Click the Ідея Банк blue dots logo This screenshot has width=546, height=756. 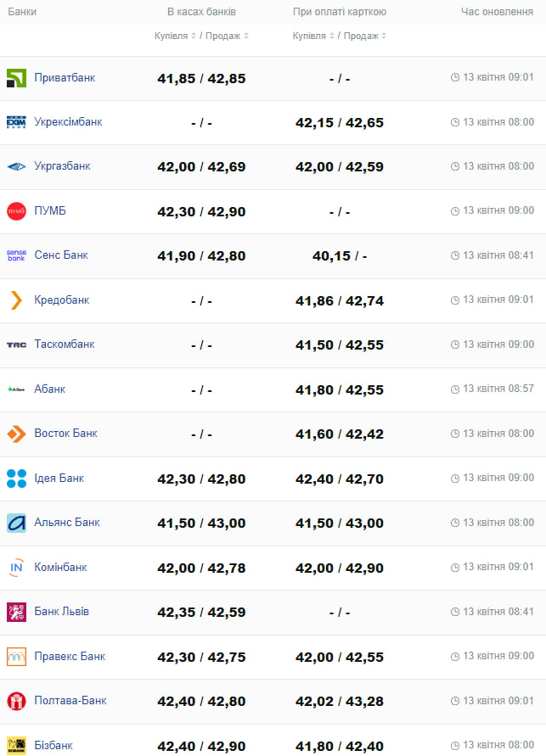coord(16,479)
